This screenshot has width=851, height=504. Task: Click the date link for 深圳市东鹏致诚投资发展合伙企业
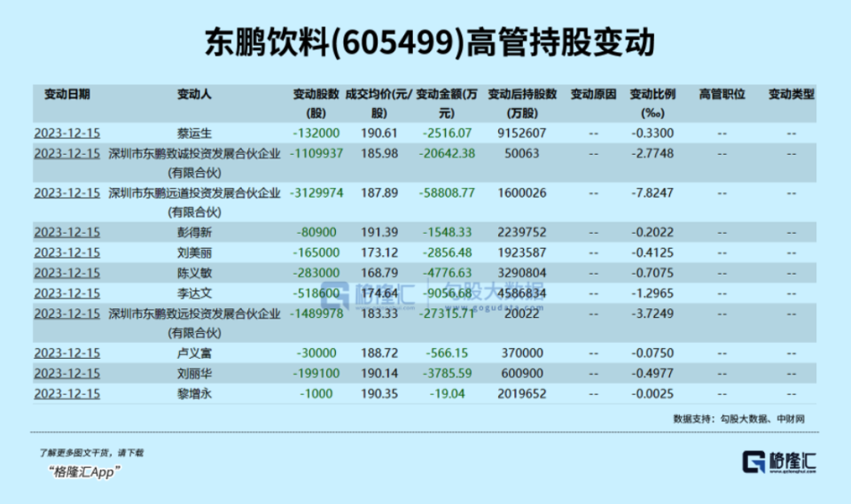66,154
